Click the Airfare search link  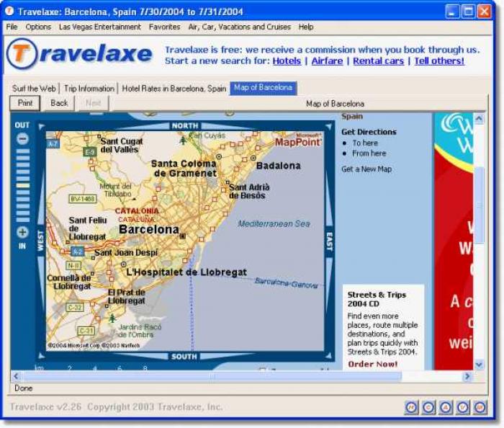point(327,61)
